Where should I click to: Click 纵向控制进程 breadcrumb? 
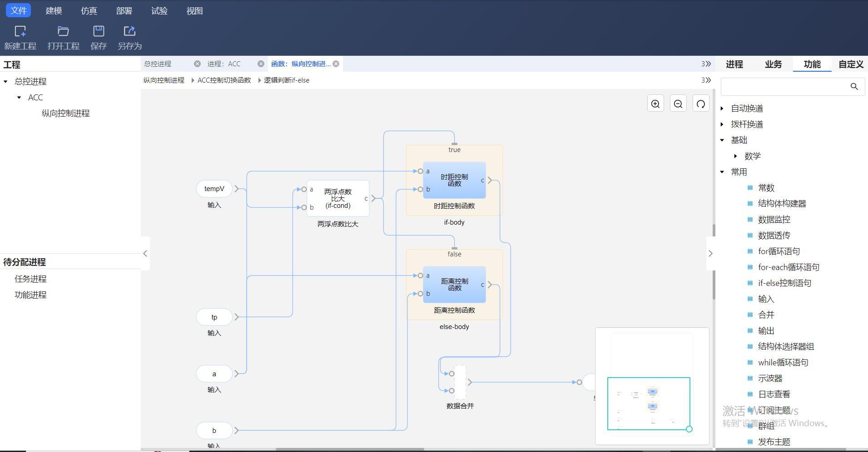[164, 80]
